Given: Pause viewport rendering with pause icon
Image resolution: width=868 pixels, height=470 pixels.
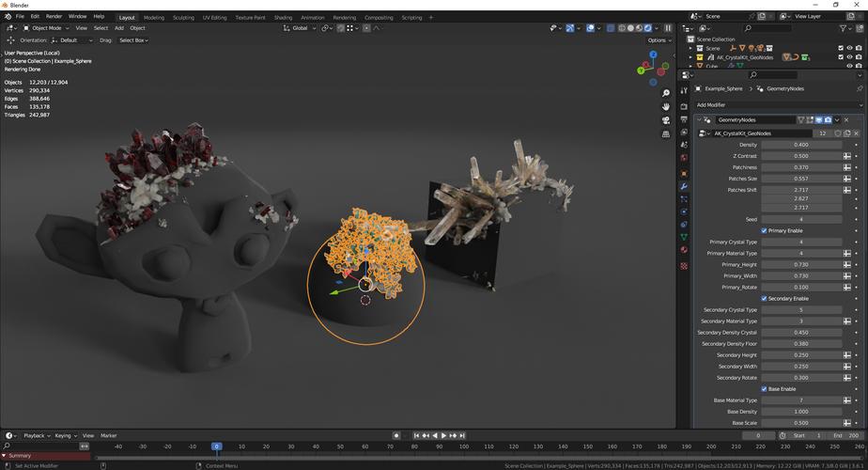Looking at the screenshot, I should point(668,27).
